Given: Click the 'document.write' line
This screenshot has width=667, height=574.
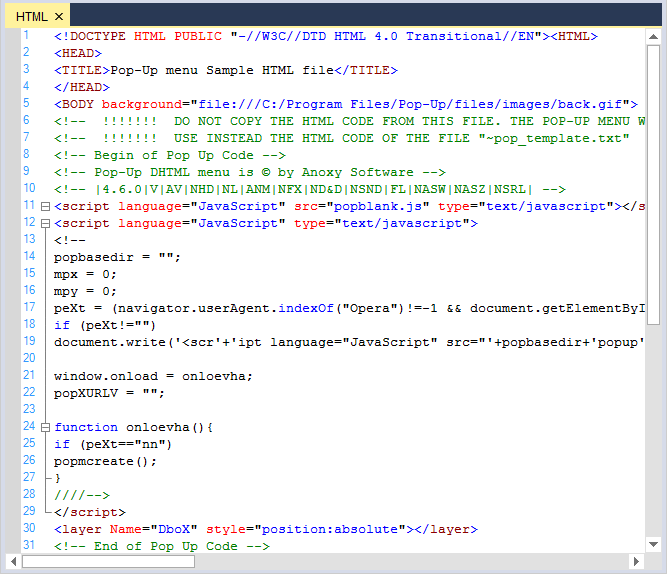Looking at the screenshot, I should click(x=349, y=343).
